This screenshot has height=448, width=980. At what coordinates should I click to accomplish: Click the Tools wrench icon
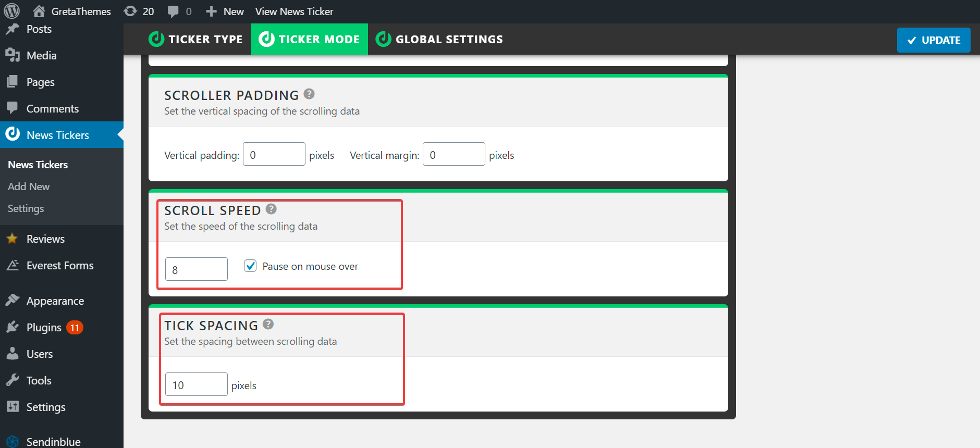(13, 380)
